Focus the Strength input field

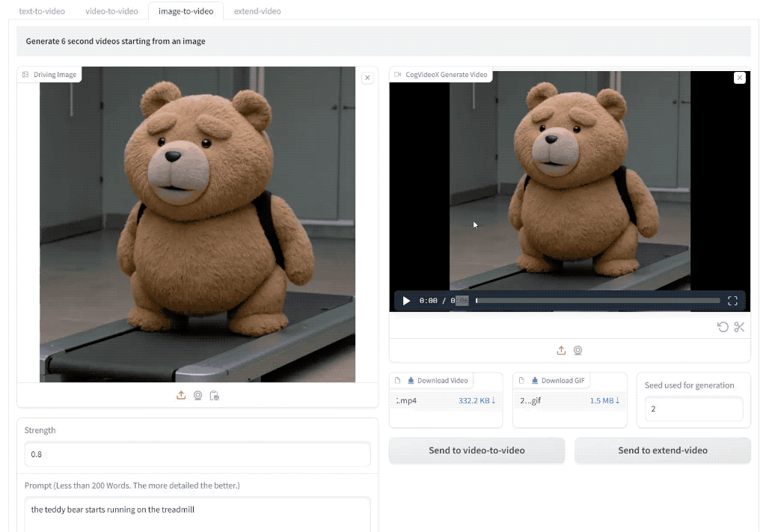(x=197, y=454)
